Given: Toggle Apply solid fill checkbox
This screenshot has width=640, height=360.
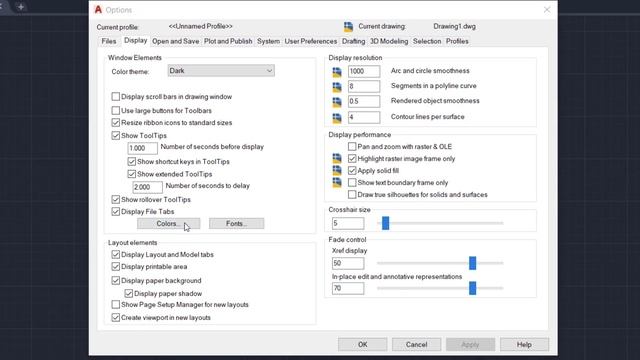Looking at the screenshot, I should click(x=352, y=171).
